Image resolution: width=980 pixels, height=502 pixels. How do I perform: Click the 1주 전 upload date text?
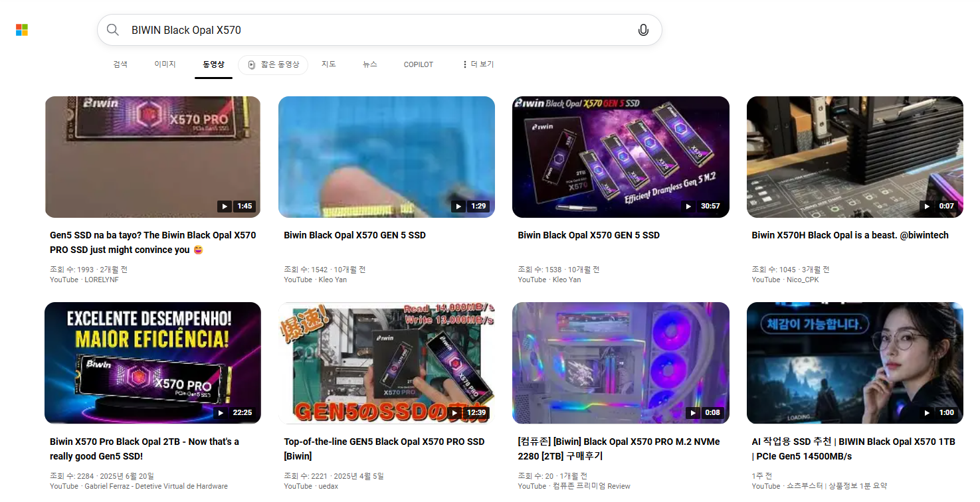(x=762, y=476)
